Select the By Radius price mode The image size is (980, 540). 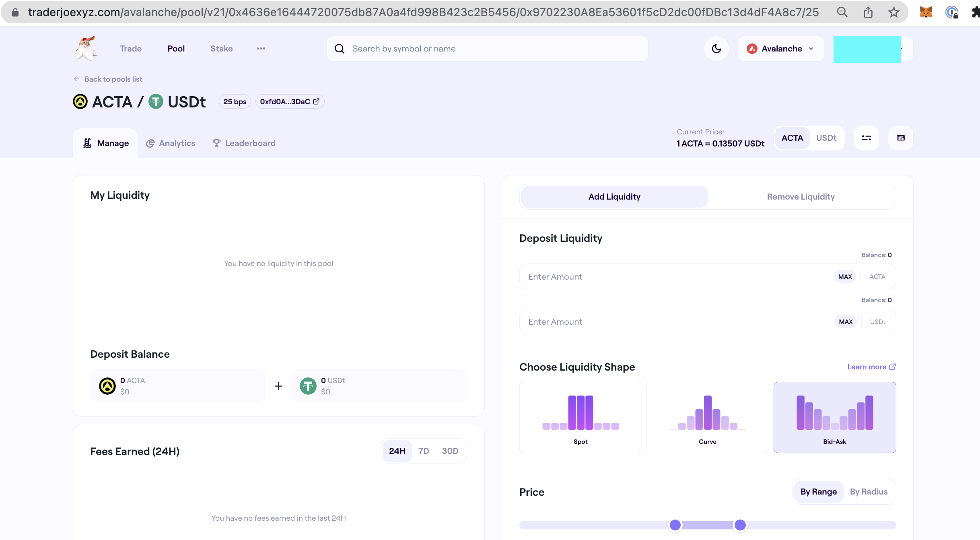click(x=869, y=492)
